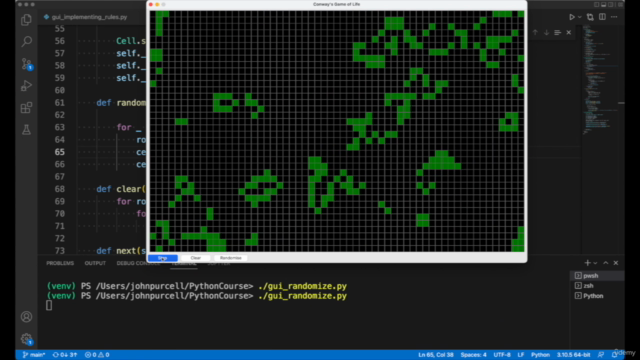
Task: Click the Game of Life window title
Action: pos(336,4)
